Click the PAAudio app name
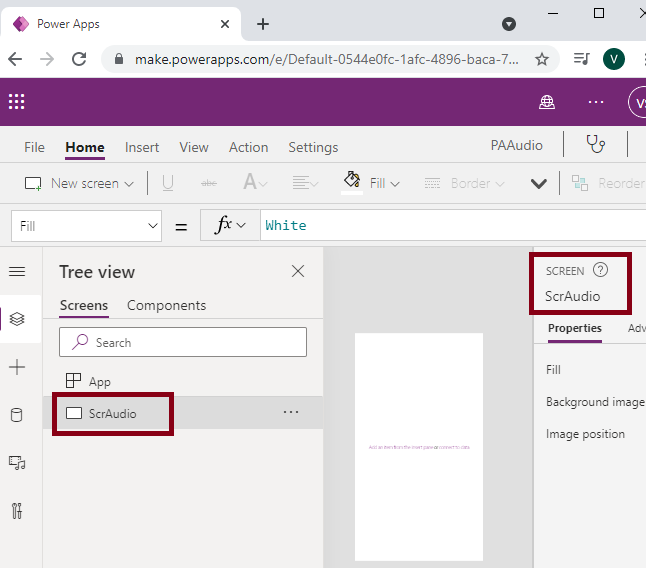651x568 pixels. pyautogui.click(x=516, y=145)
